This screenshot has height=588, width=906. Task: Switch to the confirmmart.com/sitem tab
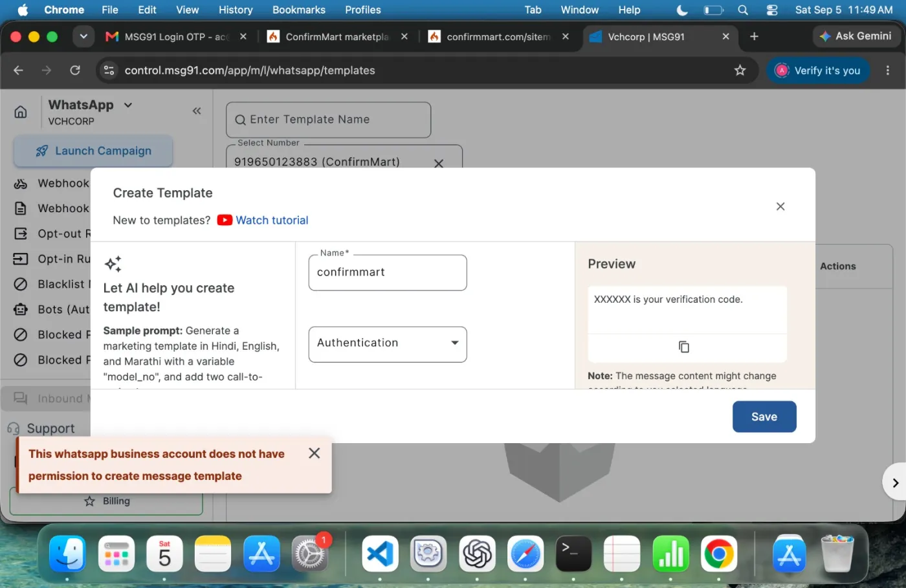point(498,37)
